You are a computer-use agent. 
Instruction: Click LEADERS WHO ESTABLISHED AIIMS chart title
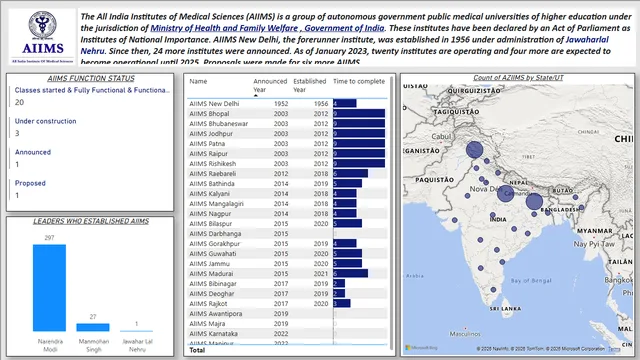coord(91,221)
